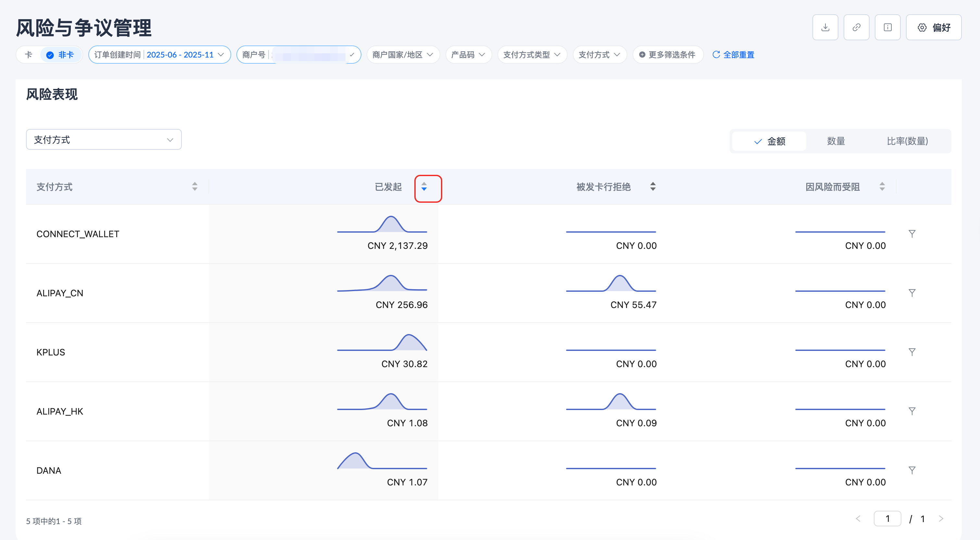
Task: Switch to 卡 toggle option
Action: pyautogui.click(x=29, y=55)
